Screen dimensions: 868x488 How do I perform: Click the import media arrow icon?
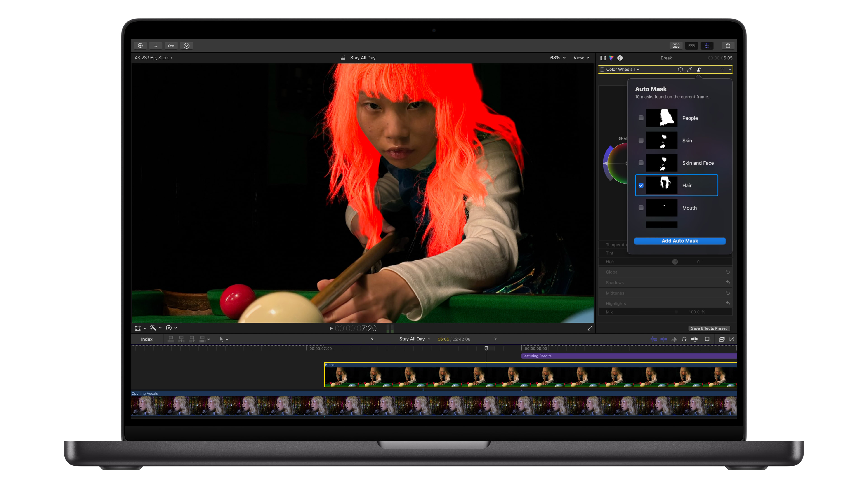(156, 45)
